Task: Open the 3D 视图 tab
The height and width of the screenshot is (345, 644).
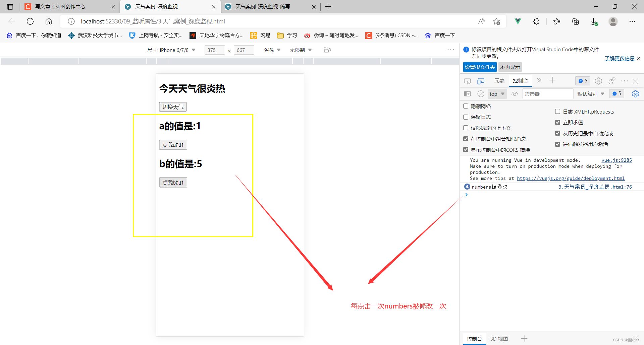Action: pyautogui.click(x=499, y=339)
